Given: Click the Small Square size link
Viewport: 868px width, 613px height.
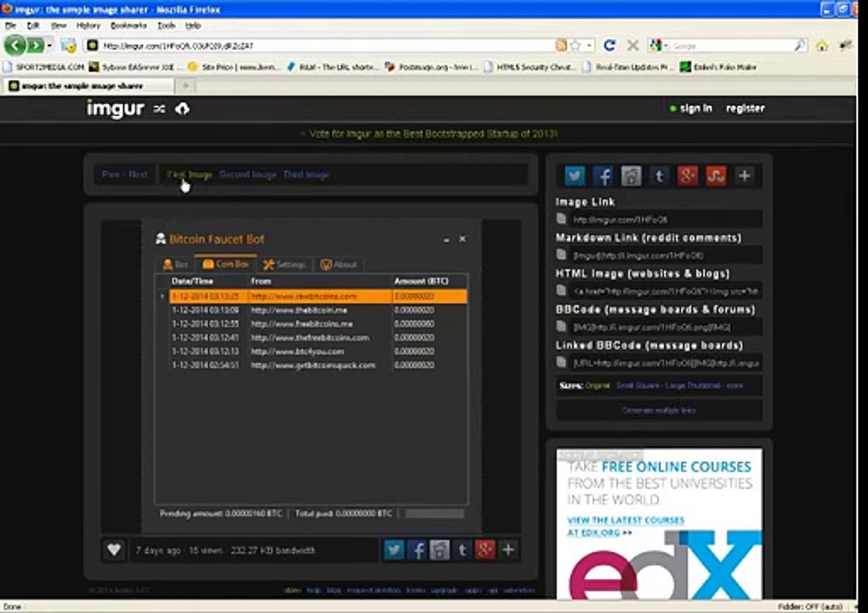Looking at the screenshot, I should tap(638, 385).
